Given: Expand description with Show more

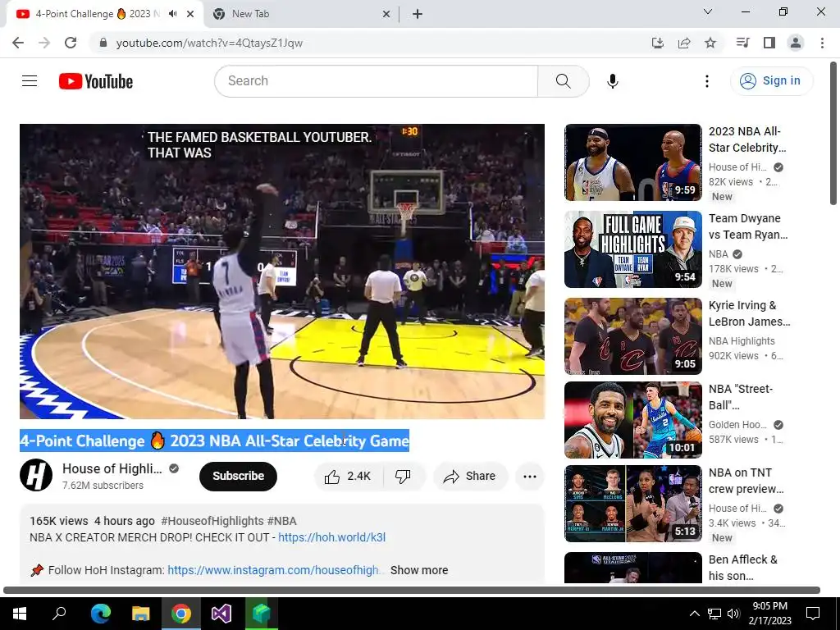Looking at the screenshot, I should (419, 570).
